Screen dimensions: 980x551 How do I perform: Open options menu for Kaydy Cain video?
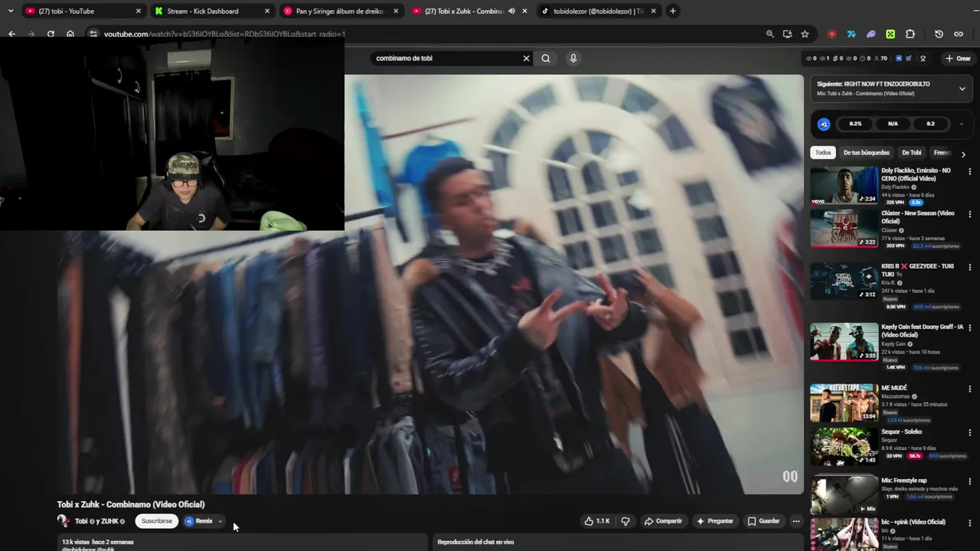pyautogui.click(x=970, y=328)
